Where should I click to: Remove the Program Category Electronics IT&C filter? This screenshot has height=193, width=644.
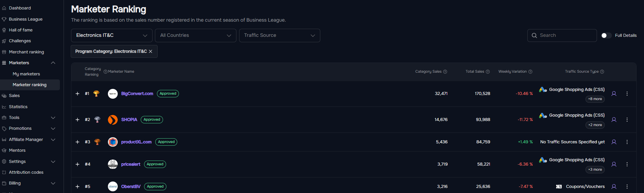click(x=151, y=51)
